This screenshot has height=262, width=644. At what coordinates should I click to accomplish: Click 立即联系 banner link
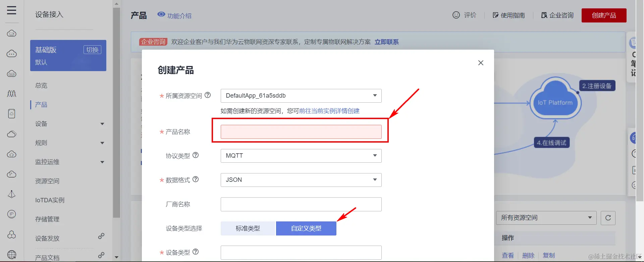coord(386,42)
